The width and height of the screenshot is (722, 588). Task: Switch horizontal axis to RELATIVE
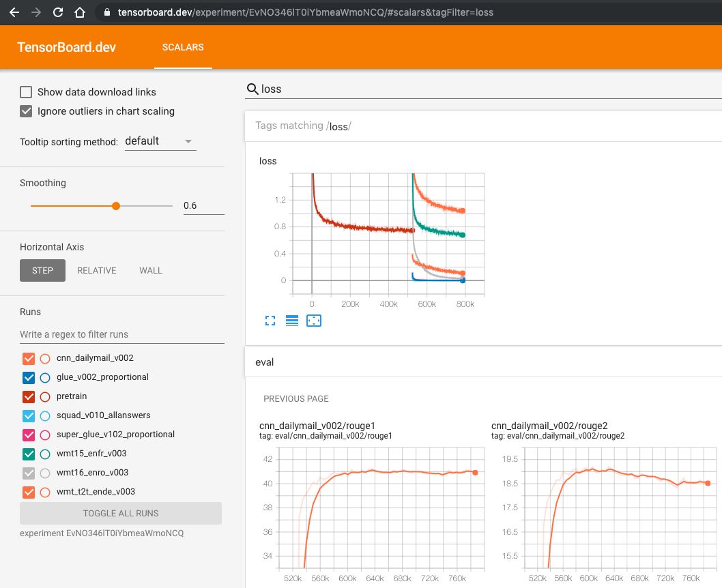96,271
